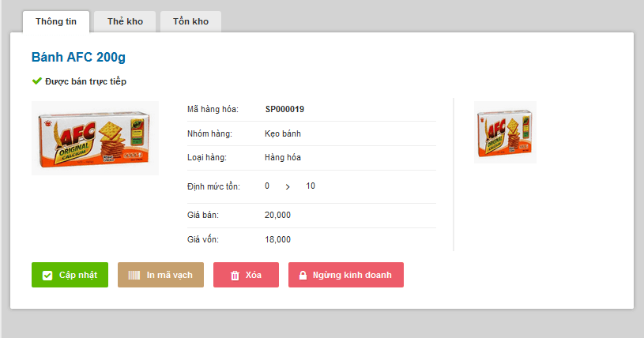Click the Giá vốn label
Image resolution: width=644 pixels, height=338 pixels.
[203, 239]
